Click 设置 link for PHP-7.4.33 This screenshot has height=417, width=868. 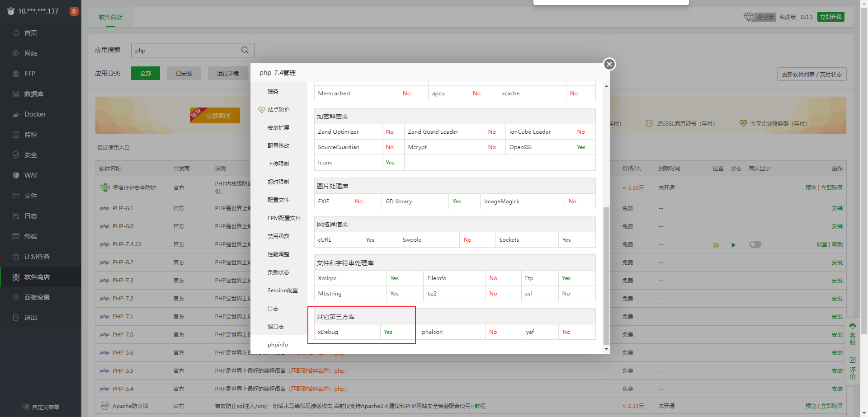(822, 244)
